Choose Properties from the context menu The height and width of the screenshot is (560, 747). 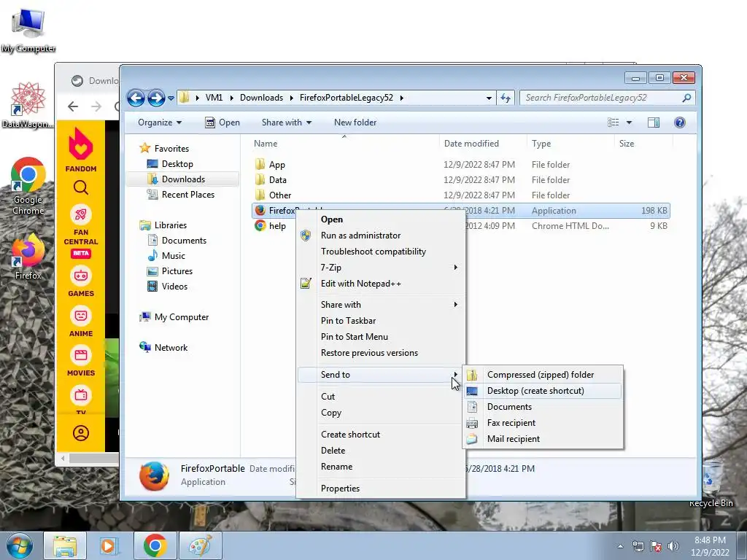tap(381, 489)
